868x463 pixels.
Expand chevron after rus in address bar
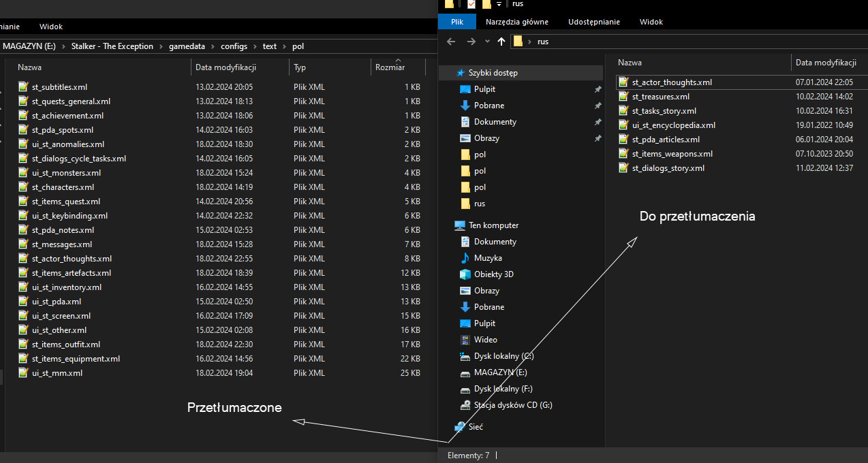click(529, 42)
